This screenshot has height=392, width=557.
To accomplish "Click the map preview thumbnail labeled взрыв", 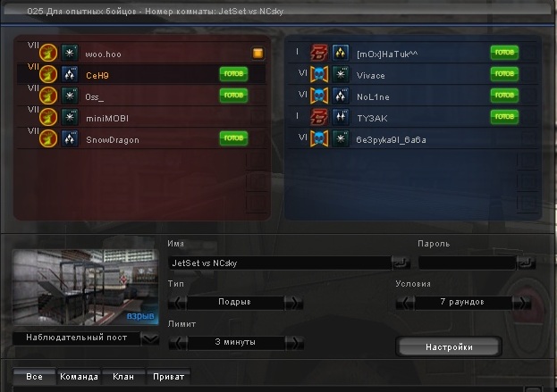I will click(x=85, y=288).
